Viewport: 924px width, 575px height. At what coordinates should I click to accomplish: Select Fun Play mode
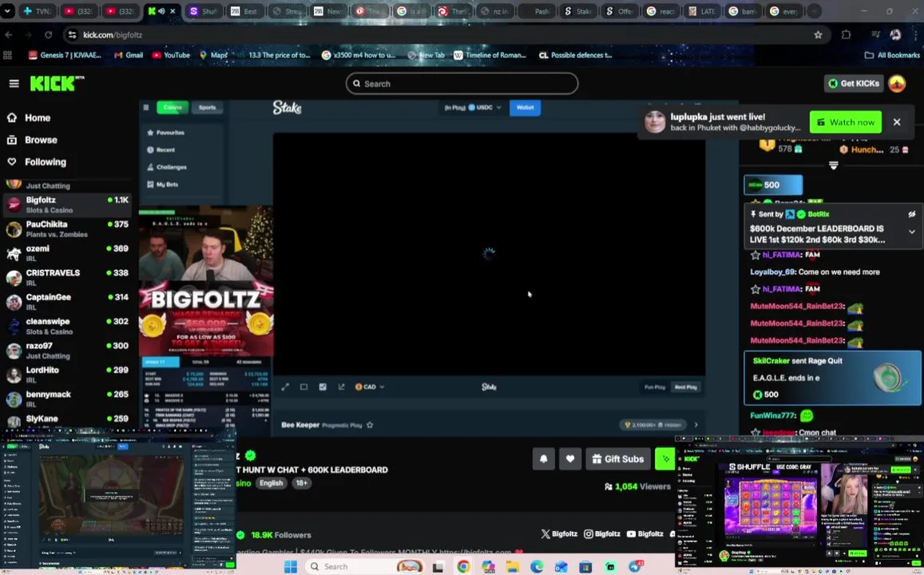coord(655,387)
